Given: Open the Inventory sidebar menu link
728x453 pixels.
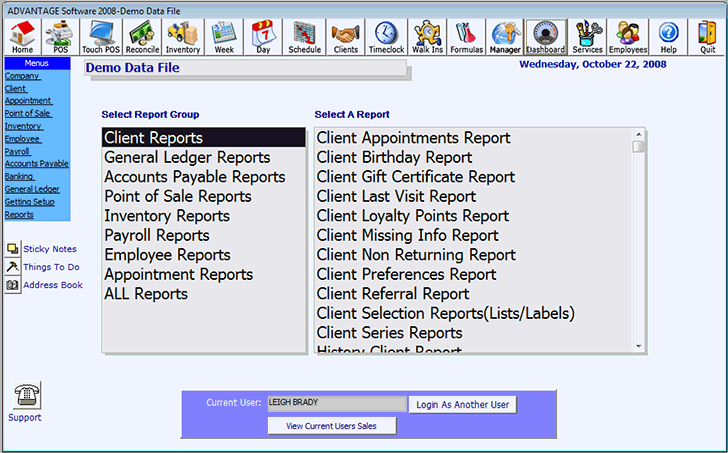Looking at the screenshot, I should (x=24, y=126).
